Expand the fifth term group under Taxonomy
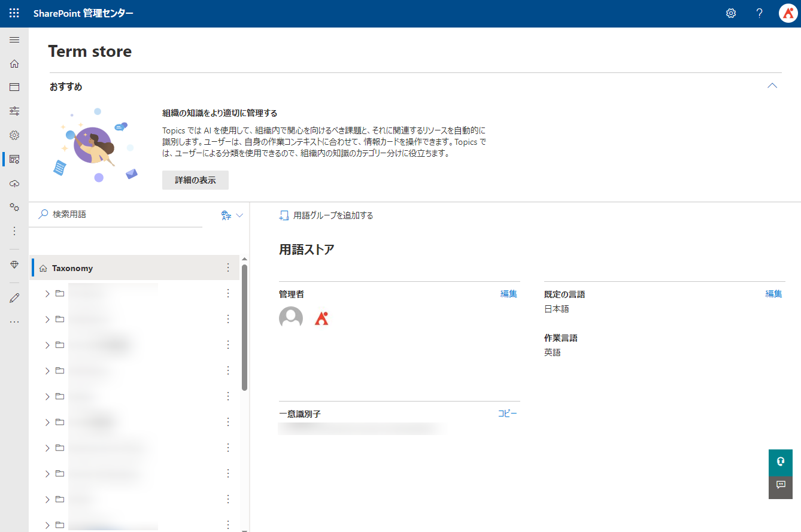This screenshot has height=532, width=801. [47, 396]
